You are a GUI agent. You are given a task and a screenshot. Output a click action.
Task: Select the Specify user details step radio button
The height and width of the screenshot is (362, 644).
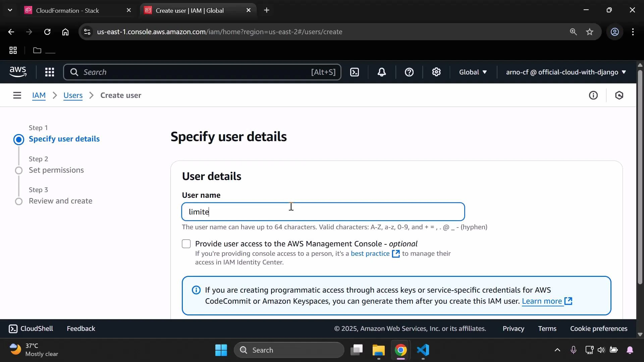pos(19,139)
